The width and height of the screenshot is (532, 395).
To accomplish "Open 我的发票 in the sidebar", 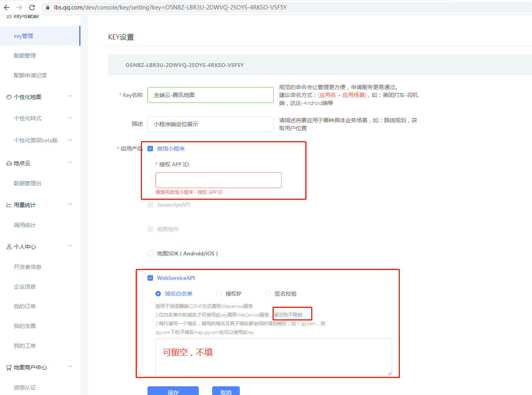I will 25,326.
